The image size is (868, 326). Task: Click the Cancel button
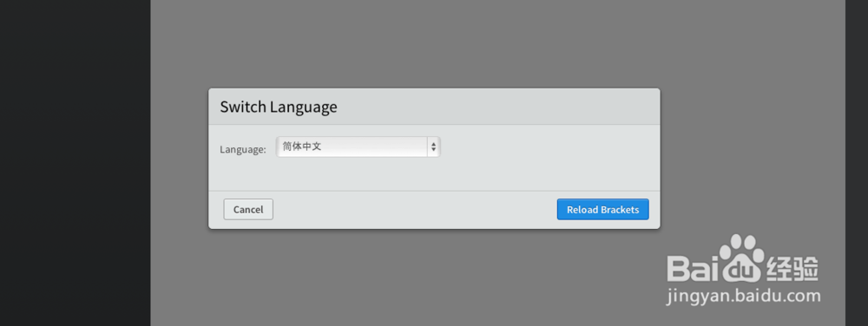[248, 210]
